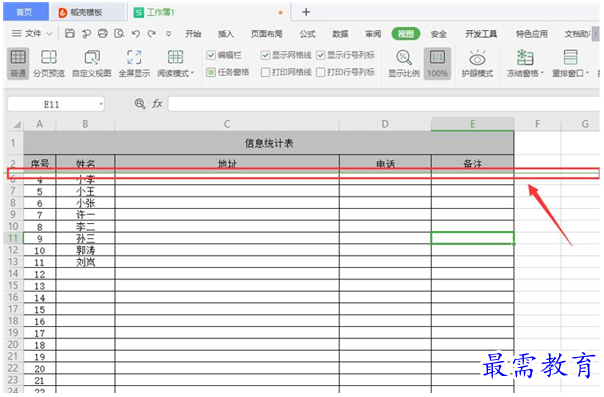
Task: Open 显示比例 zoom dialog
Action: [x=403, y=64]
